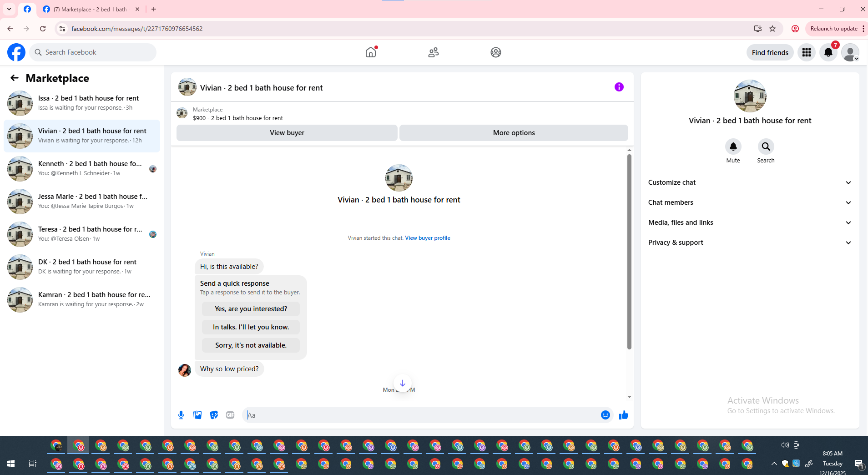
Task: Open the Windows notification center
Action: point(859,464)
